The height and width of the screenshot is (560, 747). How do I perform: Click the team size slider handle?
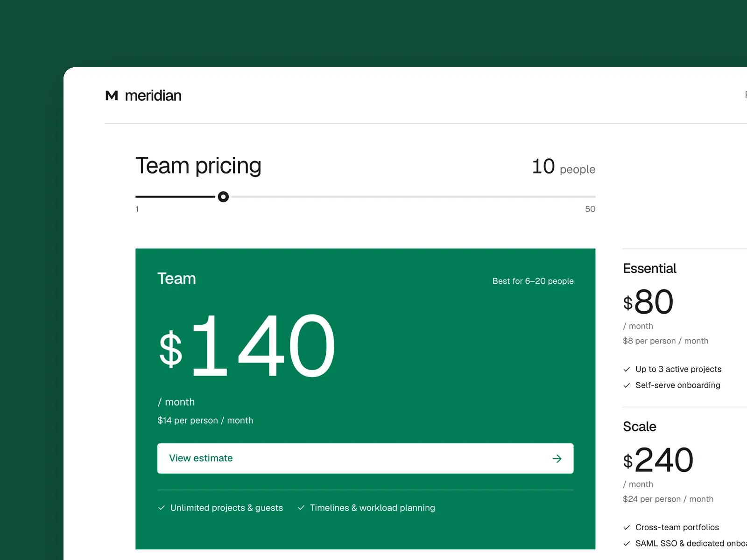(x=223, y=197)
